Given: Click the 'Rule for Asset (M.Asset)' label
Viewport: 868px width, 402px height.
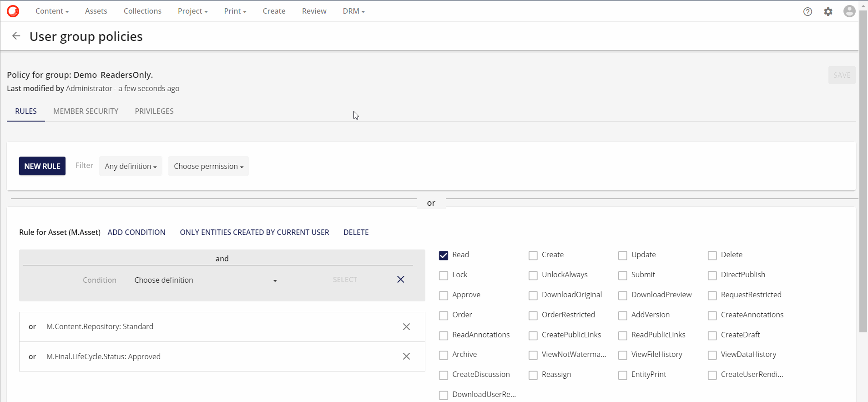Looking at the screenshot, I should (x=60, y=232).
